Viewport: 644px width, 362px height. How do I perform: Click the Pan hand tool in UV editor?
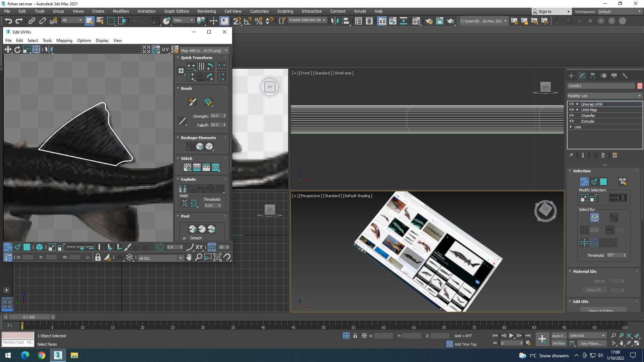189,257
